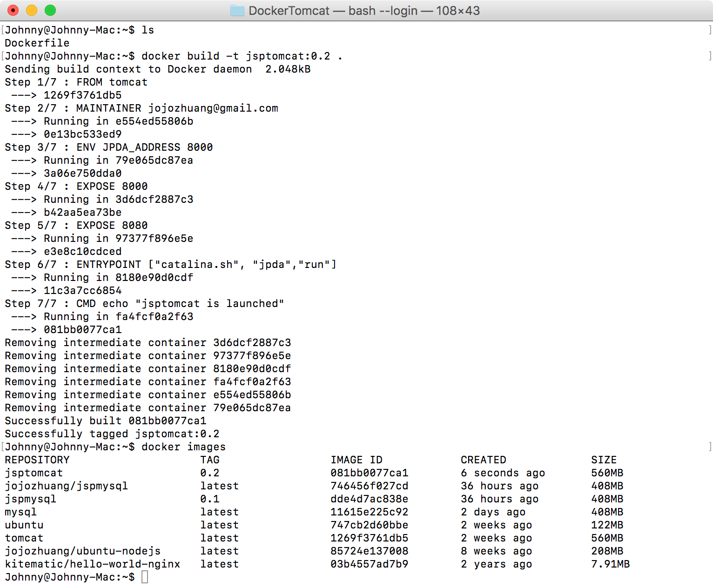Viewport: 713px width, 588px height.
Task: Click the layer id 'b42aa5ea73be'
Action: click(x=83, y=212)
